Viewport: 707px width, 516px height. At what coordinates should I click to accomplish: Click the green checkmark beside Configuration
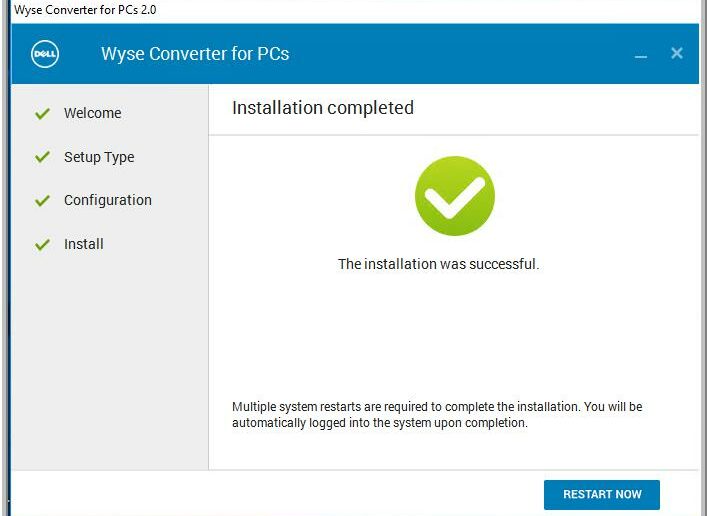coord(42,200)
